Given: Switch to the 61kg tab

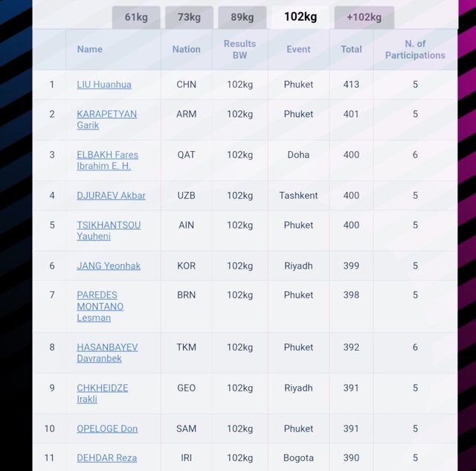Looking at the screenshot, I should click(x=136, y=17).
